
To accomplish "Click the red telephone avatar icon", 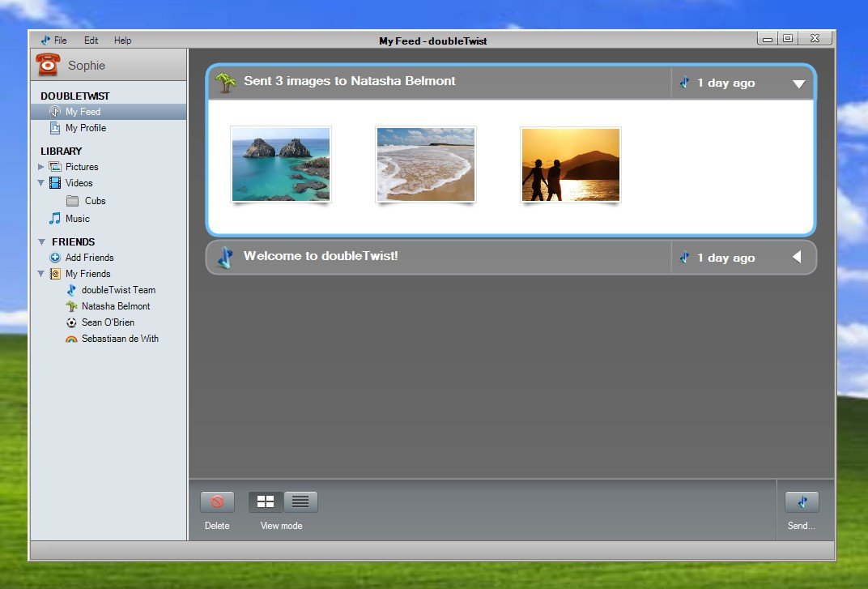I will pos(48,64).
